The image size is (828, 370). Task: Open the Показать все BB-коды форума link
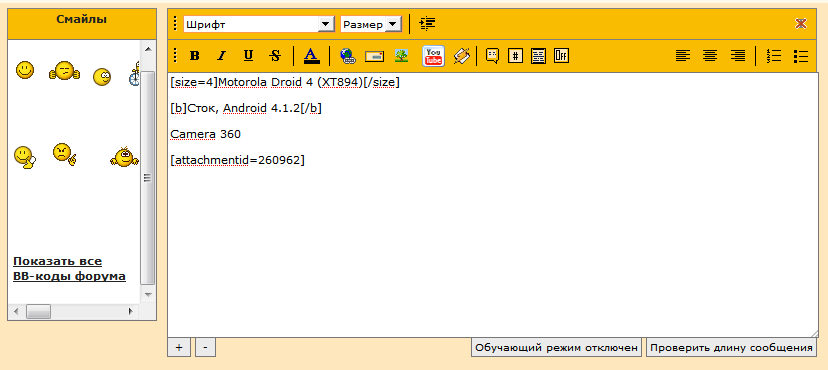tap(69, 269)
